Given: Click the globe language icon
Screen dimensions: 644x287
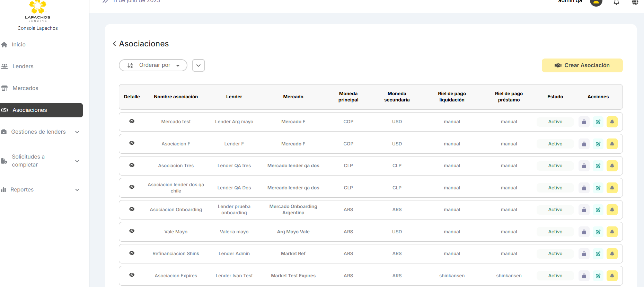Looking at the screenshot, I should point(635,3).
